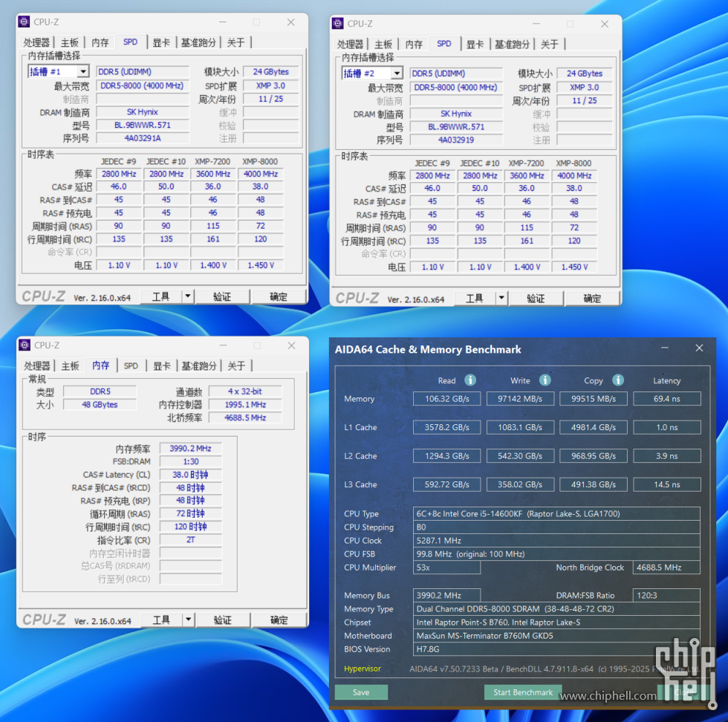Click North Bridge Clock 4688.5 MHz in AIDA64
728x722 pixels.
[x=666, y=567]
